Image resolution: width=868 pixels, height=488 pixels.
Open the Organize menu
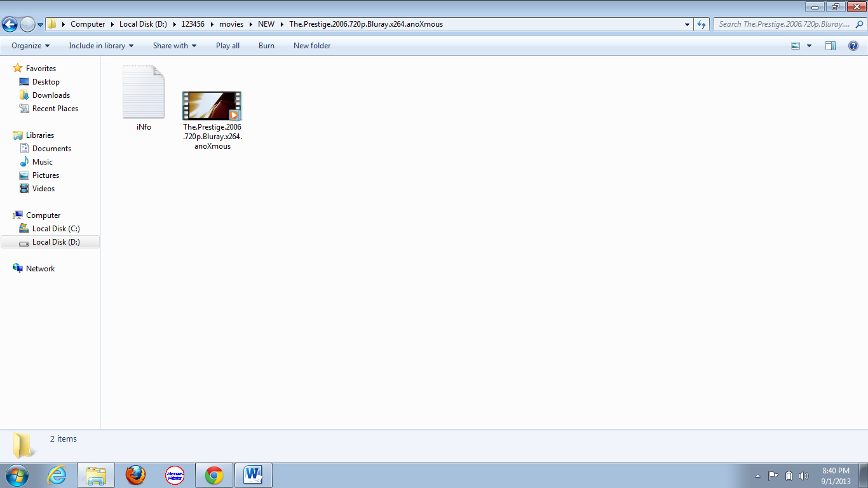pyautogui.click(x=31, y=46)
